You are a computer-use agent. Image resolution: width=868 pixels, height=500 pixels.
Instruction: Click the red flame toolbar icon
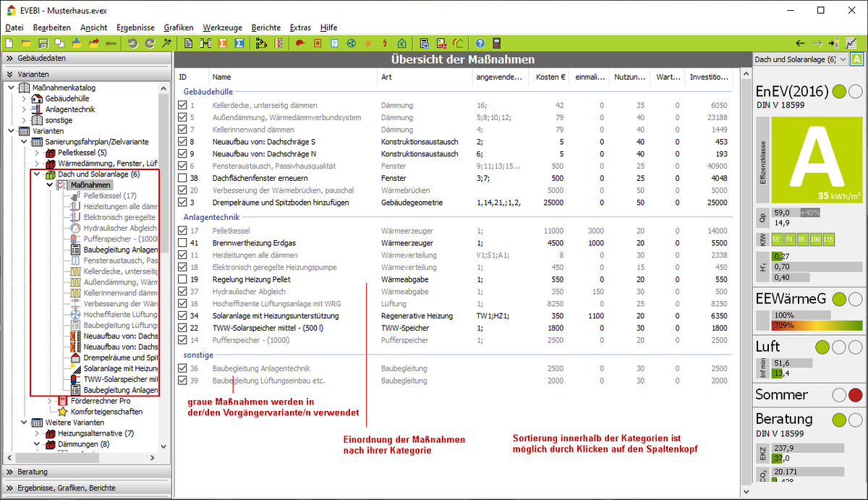pos(318,43)
